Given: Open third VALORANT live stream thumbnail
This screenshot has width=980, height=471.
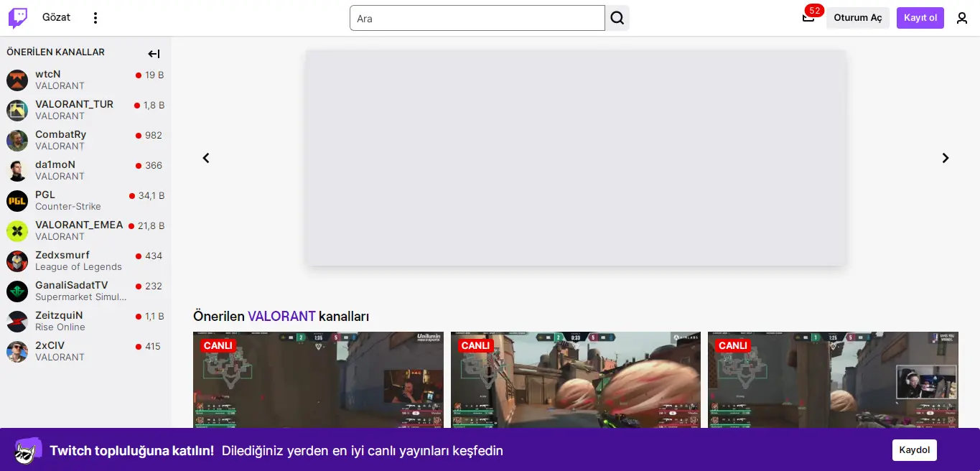Looking at the screenshot, I should [x=833, y=380].
